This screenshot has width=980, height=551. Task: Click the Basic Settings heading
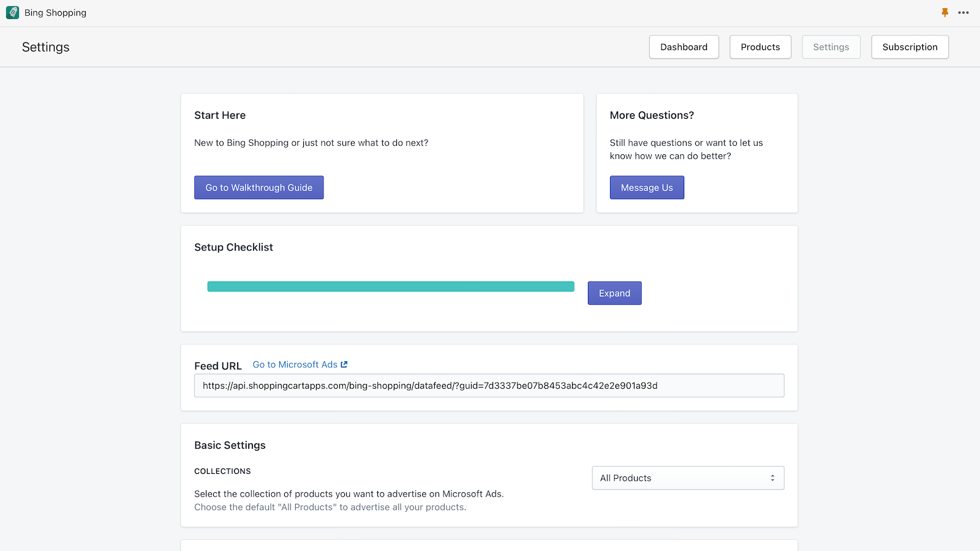click(x=230, y=445)
